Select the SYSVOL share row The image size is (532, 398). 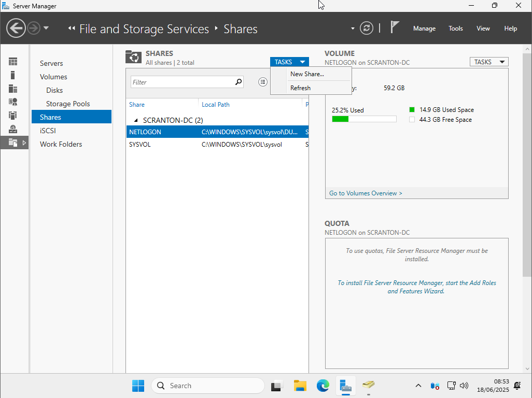tap(217, 145)
